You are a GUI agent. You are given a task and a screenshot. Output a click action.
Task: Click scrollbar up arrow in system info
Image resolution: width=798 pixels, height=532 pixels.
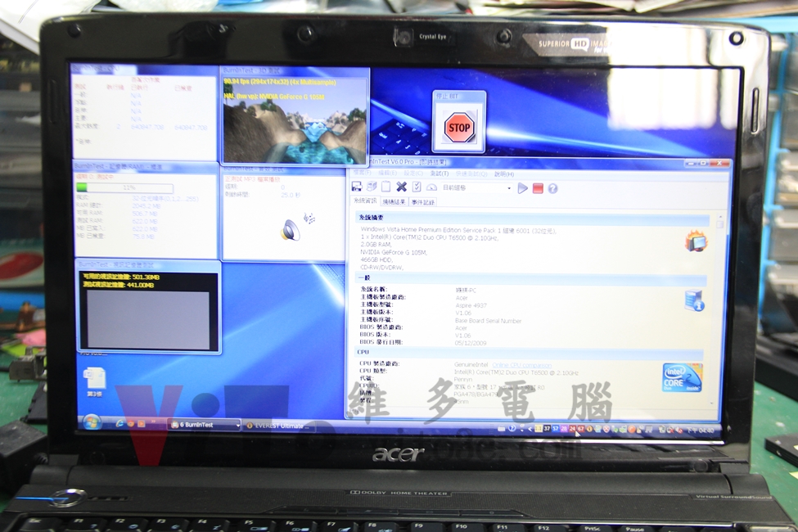(719, 218)
